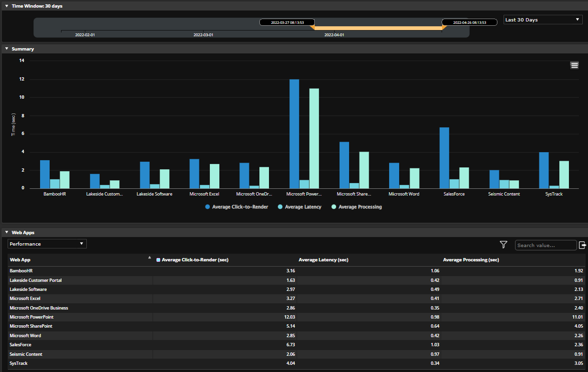Screen dimensions: 588x372
Task: Click the table filter funnel icon
Action: click(504, 245)
